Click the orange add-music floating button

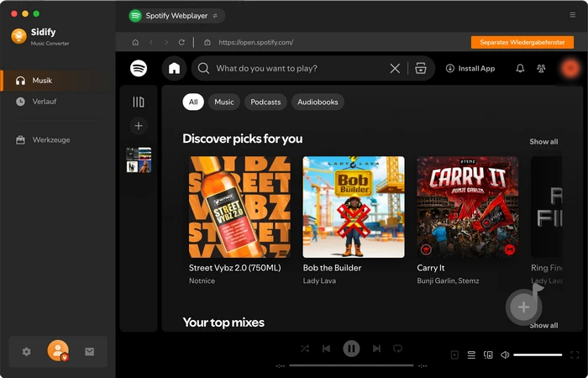click(x=523, y=307)
